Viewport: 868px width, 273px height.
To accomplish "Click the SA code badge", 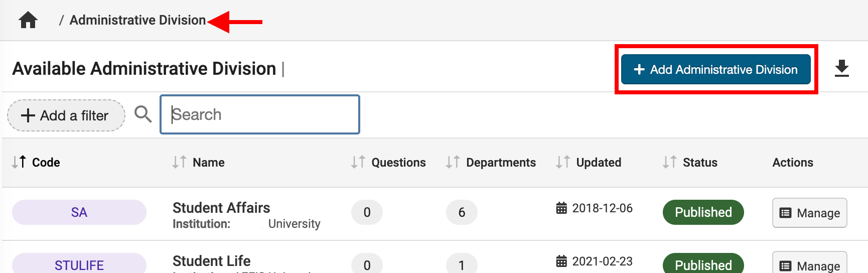I will [x=79, y=212].
